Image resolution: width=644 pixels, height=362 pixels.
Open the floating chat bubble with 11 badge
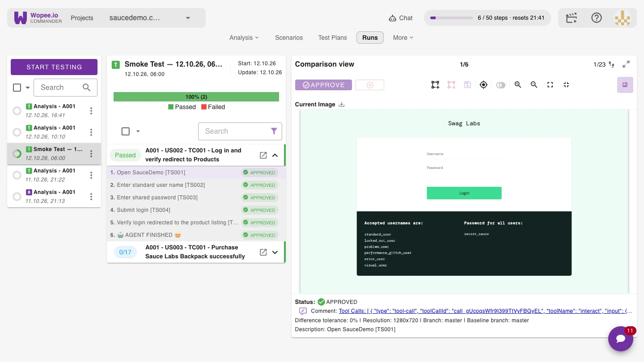(x=621, y=339)
